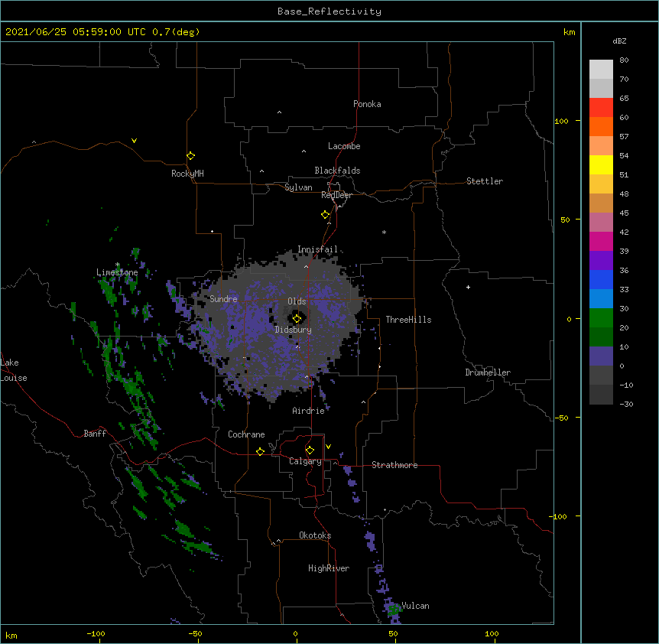Click the yellow diamond marker south of RedDeer

(325, 214)
